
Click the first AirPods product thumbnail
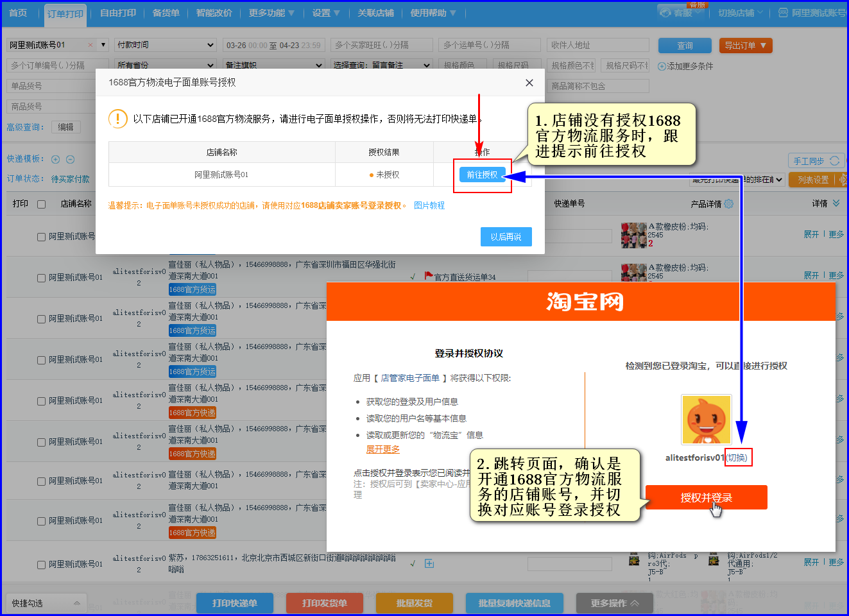[x=634, y=560]
